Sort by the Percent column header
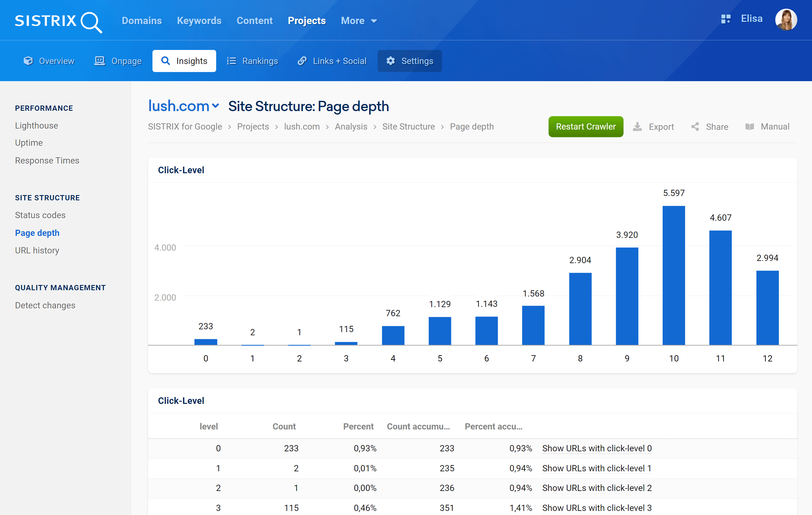 [x=358, y=426]
